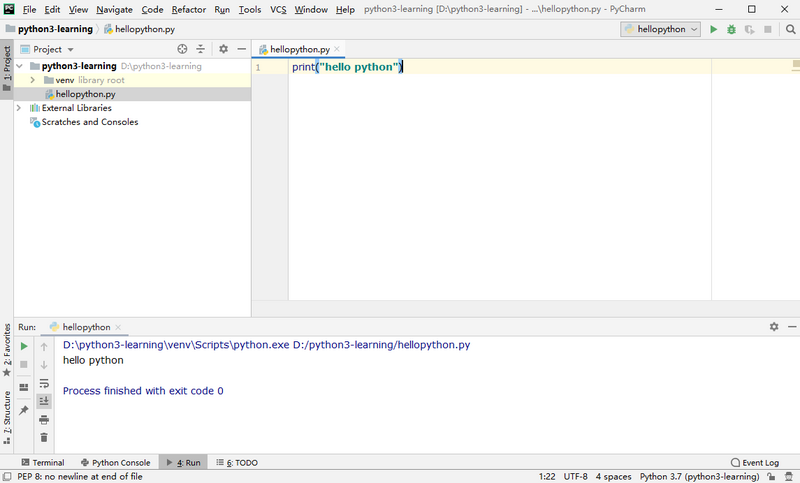Click the toolbar stop square icon
This screenshot has width=800, height=483.
pyautogui.click(x=767, y=30)
